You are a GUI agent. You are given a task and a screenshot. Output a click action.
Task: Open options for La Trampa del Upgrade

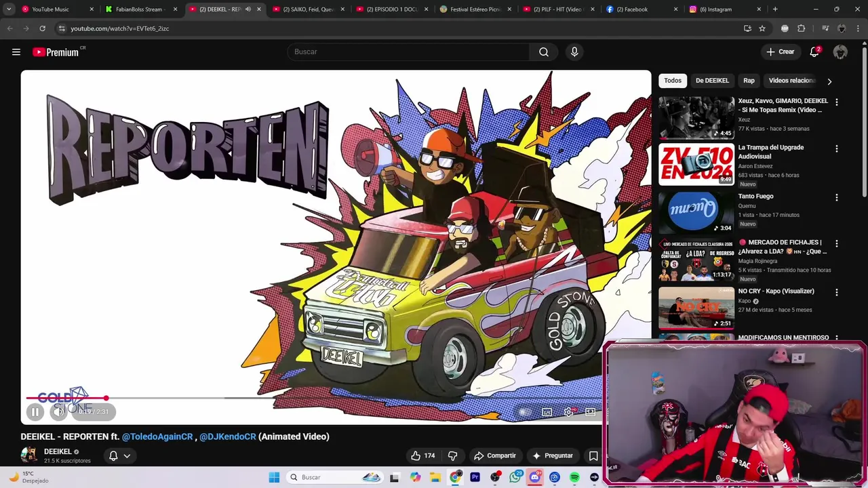click(x=837, y=149)
